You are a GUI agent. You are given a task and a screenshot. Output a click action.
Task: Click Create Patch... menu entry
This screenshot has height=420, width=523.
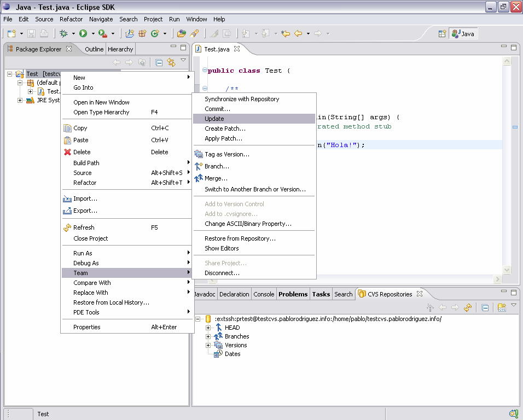pyautogui.click(x=254, y=129)
